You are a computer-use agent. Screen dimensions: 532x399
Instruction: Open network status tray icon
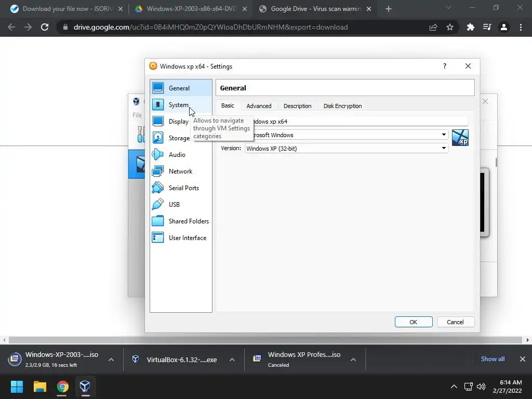point(468,387)
